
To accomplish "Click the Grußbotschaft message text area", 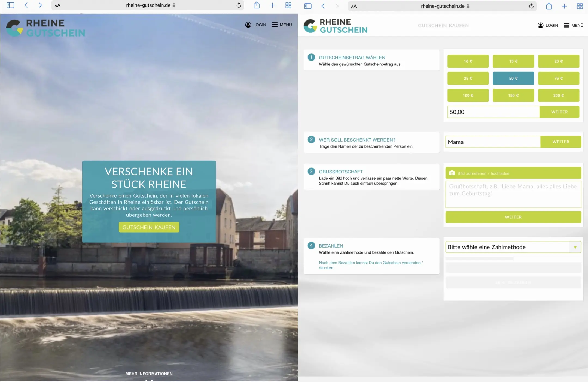I will pyautogui.click(x=513, y=194).
